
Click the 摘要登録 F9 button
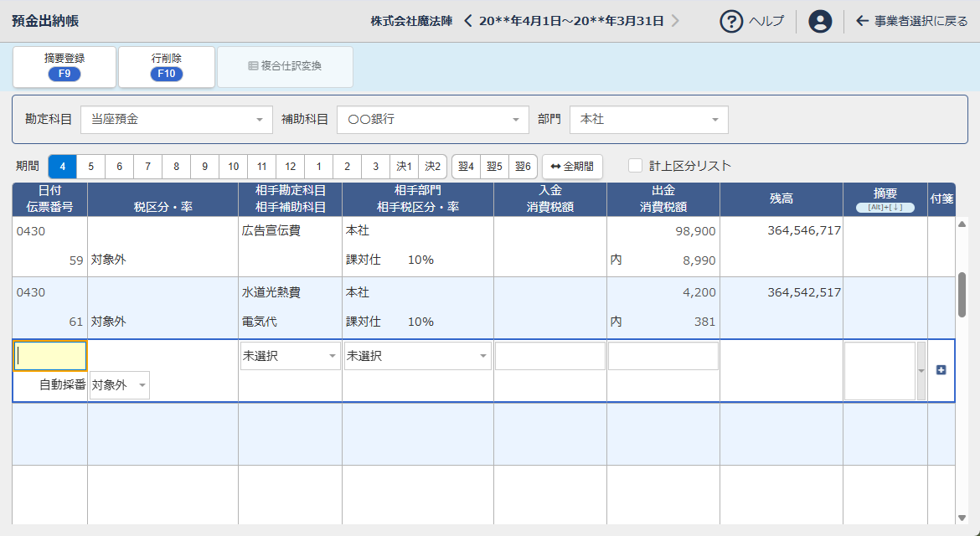[x=64, y=67]
